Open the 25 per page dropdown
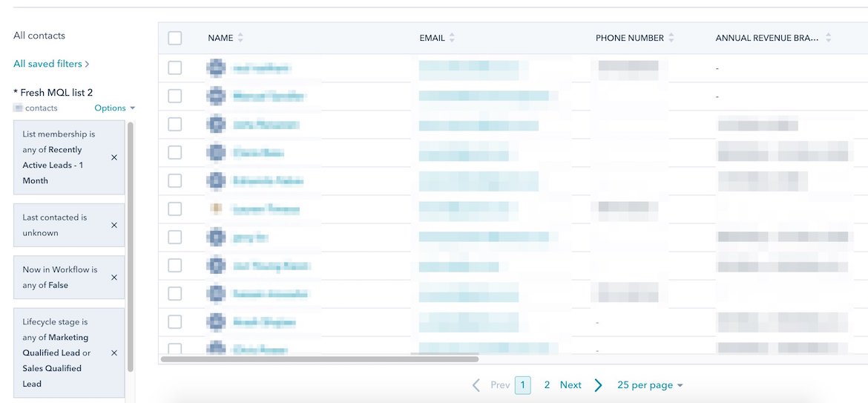The height and width of the screenshot is (403, 868). (x=649, y=385)
